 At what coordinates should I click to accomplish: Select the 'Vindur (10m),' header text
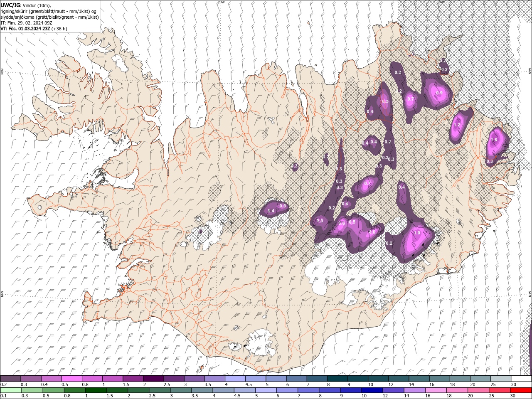coord(36,5)
